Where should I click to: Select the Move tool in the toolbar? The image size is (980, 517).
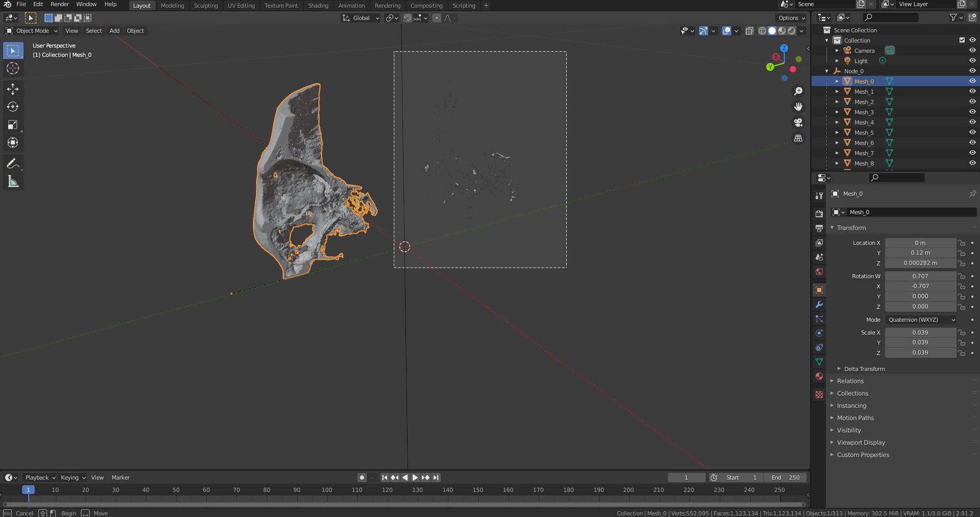coord(13,89)
